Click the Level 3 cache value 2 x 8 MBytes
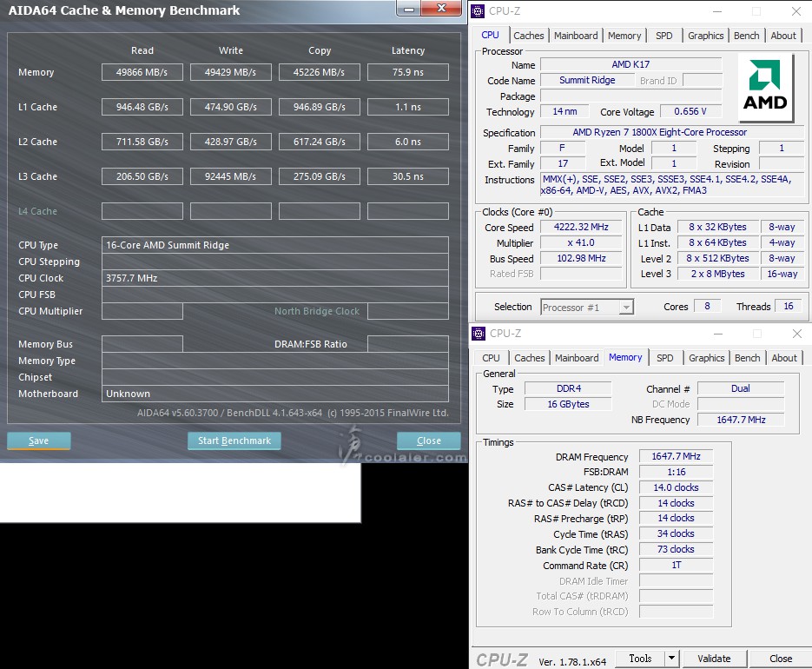The height and width of the screenshot is (669, 812). [x=717, y=274]
